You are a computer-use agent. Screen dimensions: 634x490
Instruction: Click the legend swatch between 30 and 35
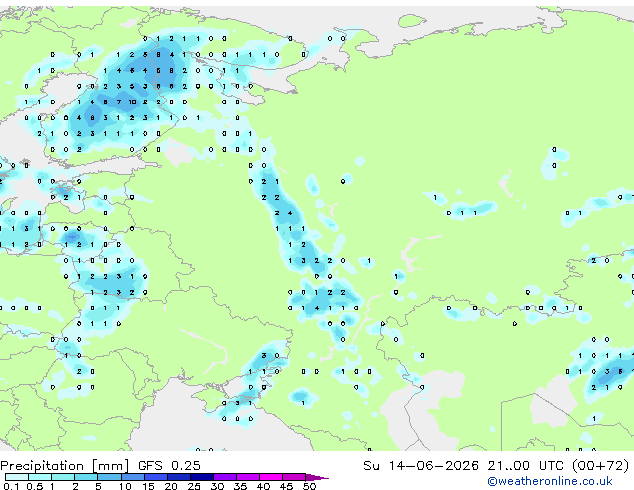coord(224,477)
